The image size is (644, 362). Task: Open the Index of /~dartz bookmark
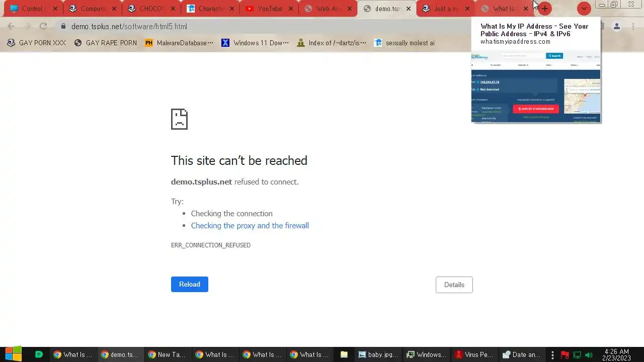coord(332,43)
